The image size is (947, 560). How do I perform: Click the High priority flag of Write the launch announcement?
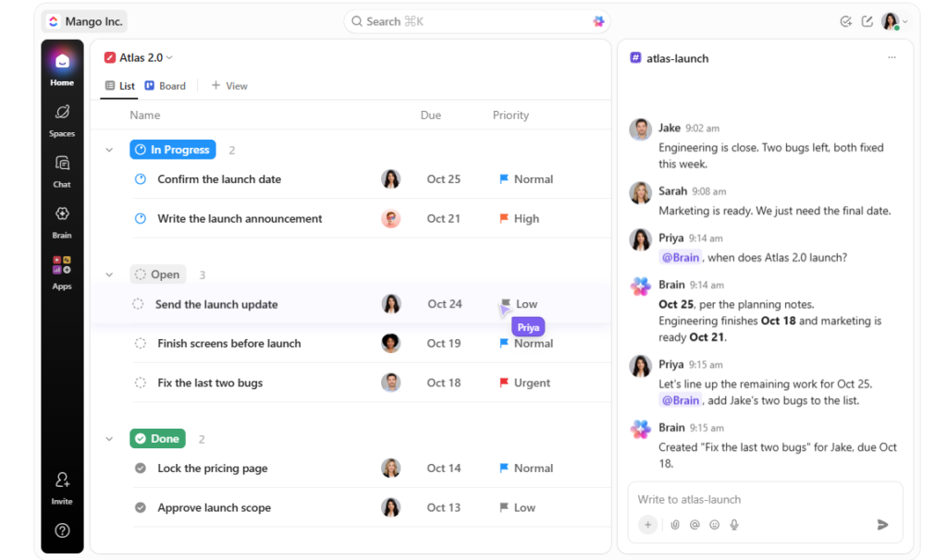pyautogui.click(x=504, y=218)
